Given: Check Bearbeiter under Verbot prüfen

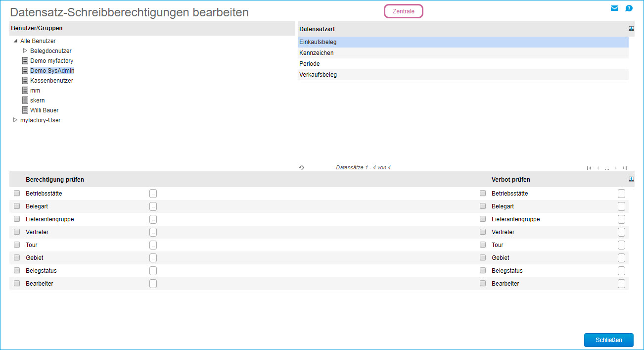Looking at the screenshot, I should [x=483, y=283].
